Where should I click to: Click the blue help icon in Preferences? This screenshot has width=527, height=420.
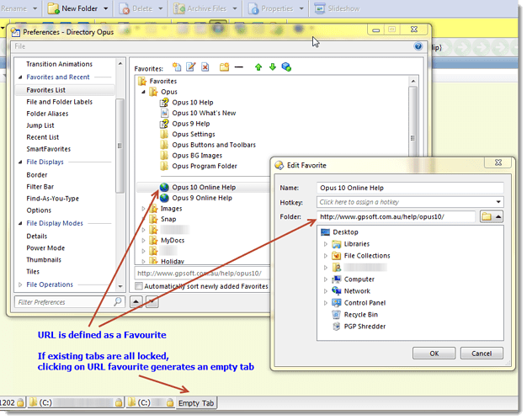pos(418,46)
